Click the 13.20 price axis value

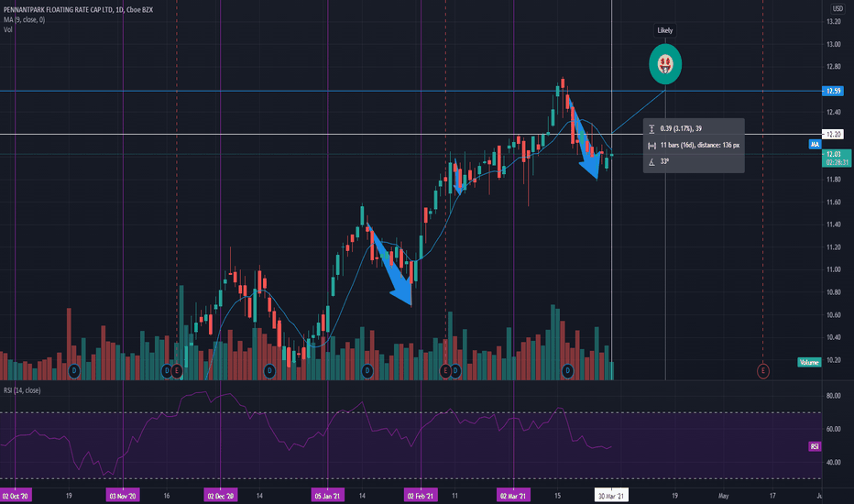[x=833, y=22]
